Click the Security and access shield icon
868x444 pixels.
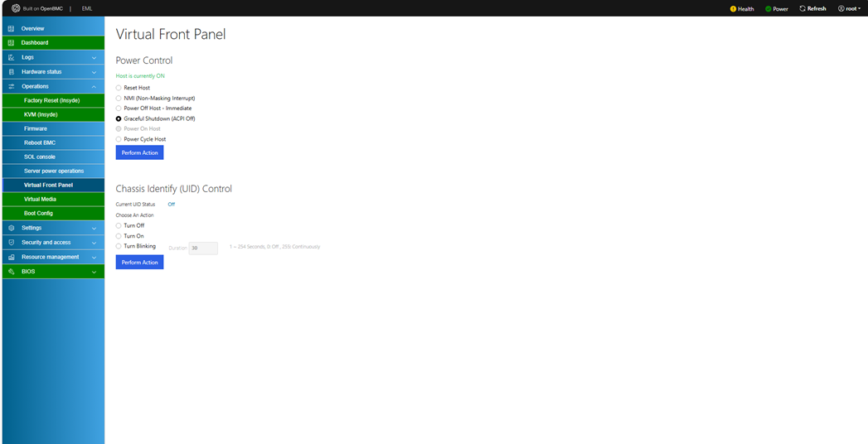point(11,242)
